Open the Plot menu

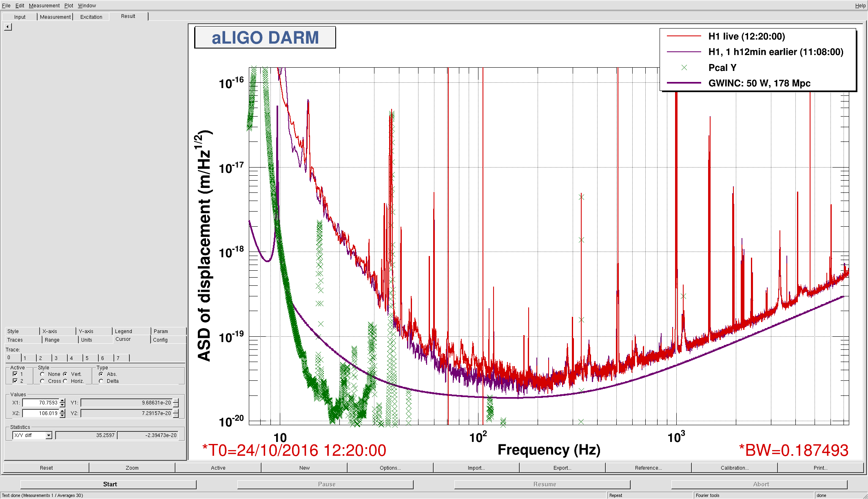click(x=69, y=5)
